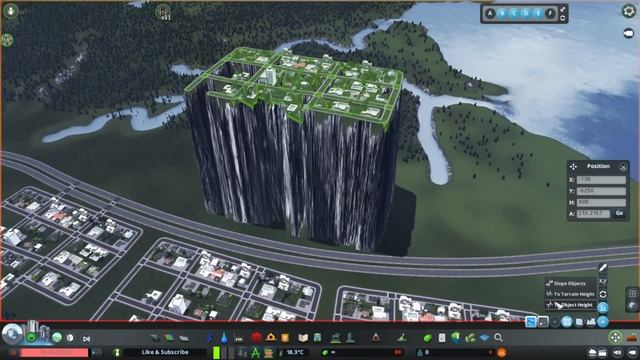Toggle the underground view button
Screen dimensions: 640x360
coord(632,306)
